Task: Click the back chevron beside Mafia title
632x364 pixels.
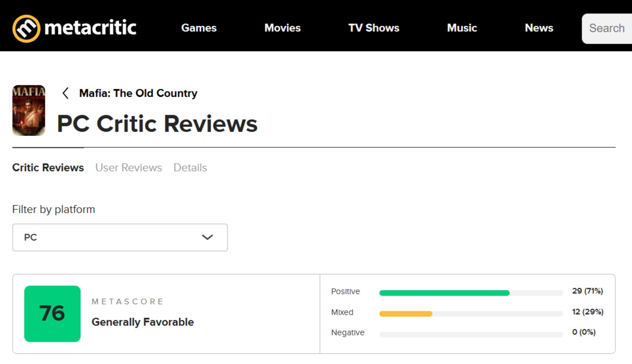Action: pyautogui.click(x=66, y=93)
